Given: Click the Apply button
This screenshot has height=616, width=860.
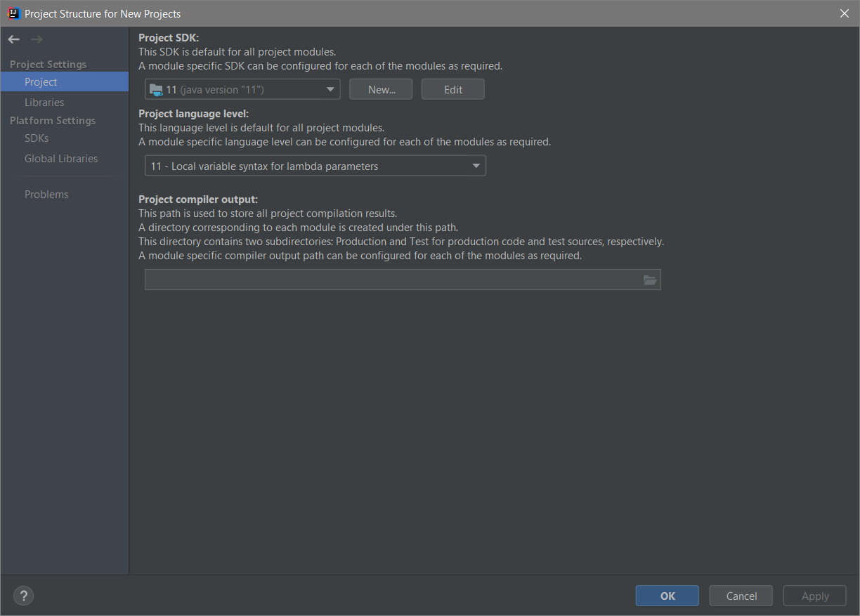Looking at the screenshot, I should click(x=815, y=596).
